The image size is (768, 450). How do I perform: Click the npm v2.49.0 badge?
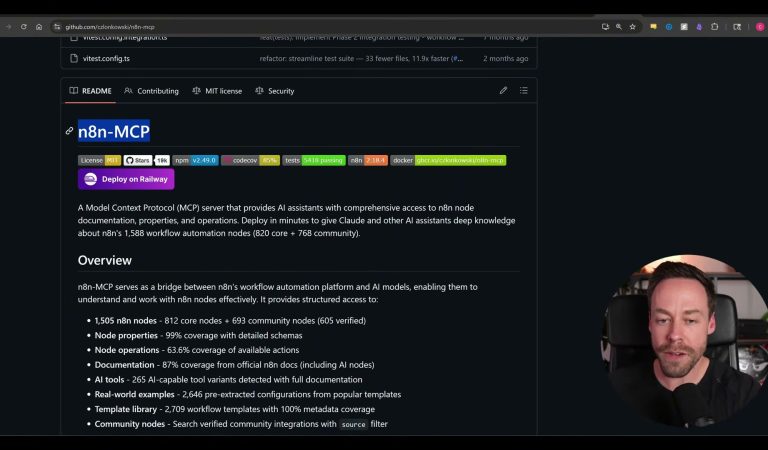pos(195,160)
